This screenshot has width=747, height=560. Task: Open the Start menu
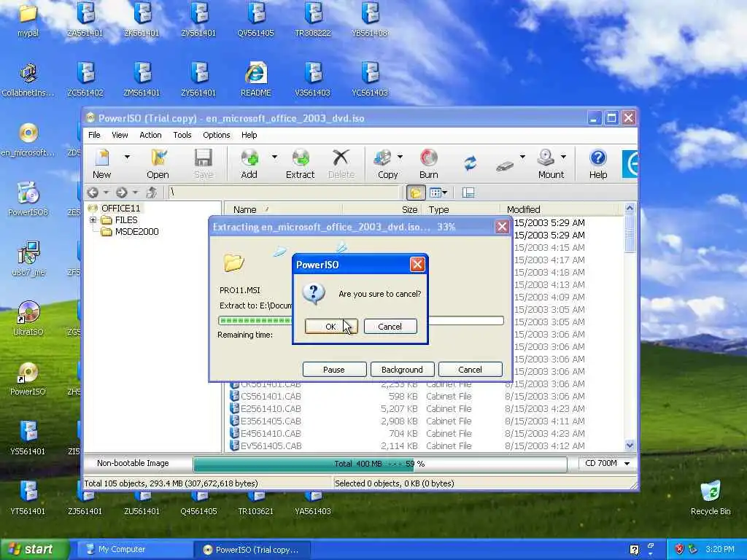[34, 549]
